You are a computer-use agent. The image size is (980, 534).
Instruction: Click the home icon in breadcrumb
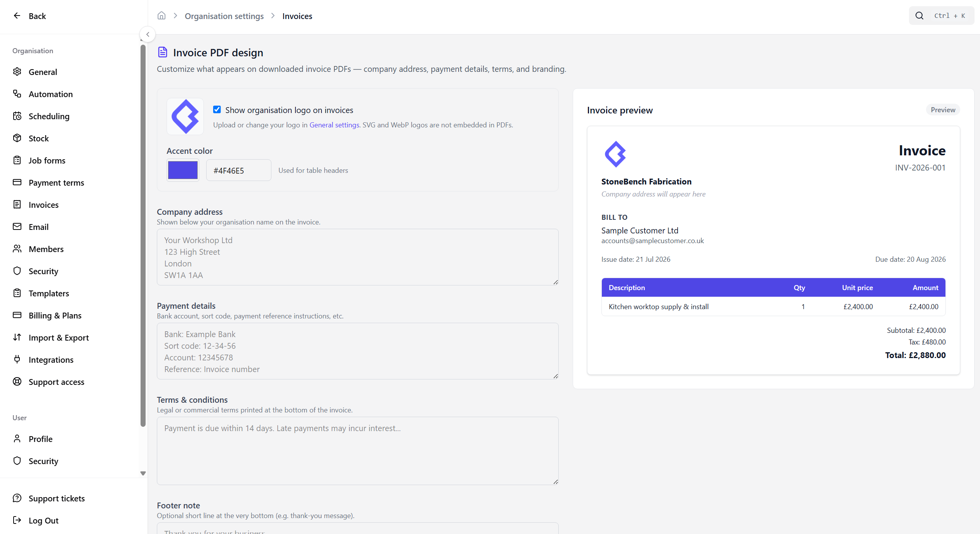(x=162, y=16)
